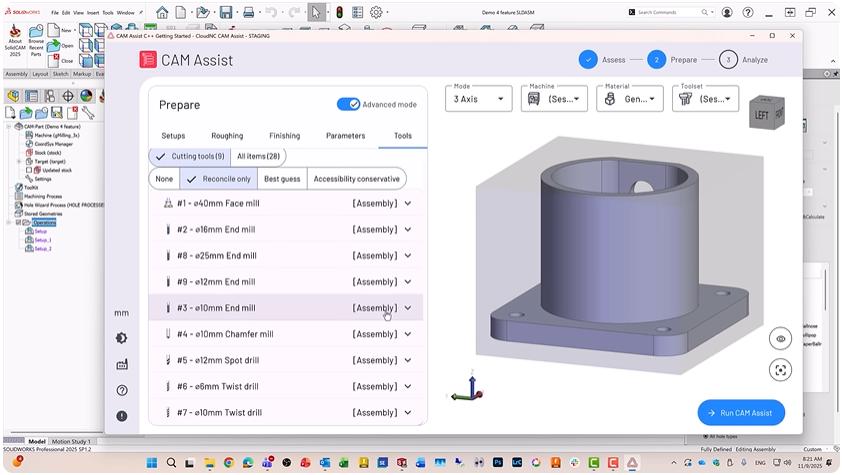
Task: Toggle model visibility with the eye button
Action: coord(780,339)
